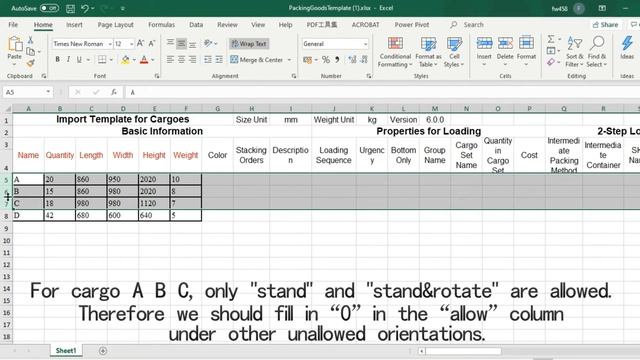Image resolution: width=640 pixels, height=360 pixels.
Task: Open the File menu
Action: pos(13,25)
